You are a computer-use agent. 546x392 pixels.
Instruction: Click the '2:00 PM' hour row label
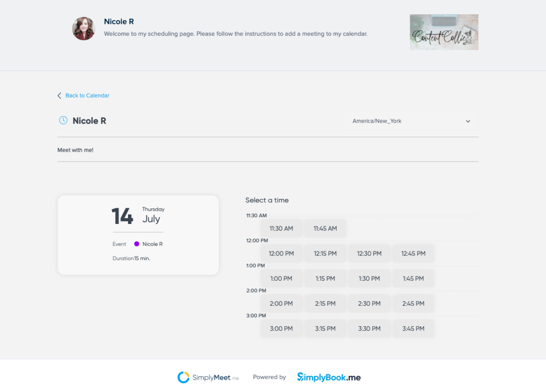click(256, 291)
